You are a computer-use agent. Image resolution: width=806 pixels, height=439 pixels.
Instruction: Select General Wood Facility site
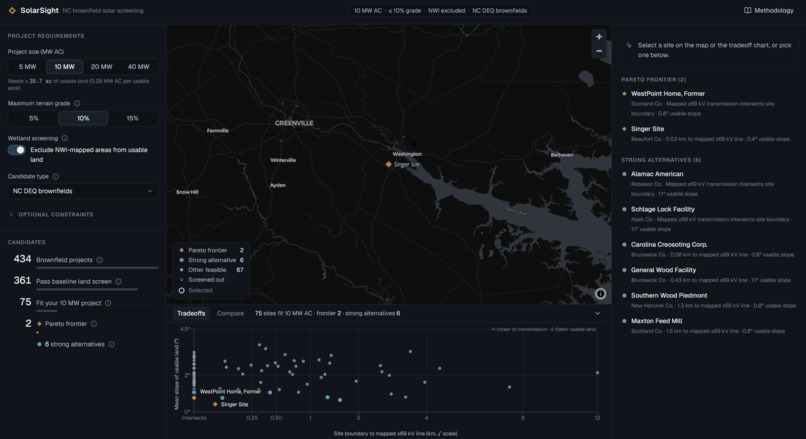click(709, 275)
